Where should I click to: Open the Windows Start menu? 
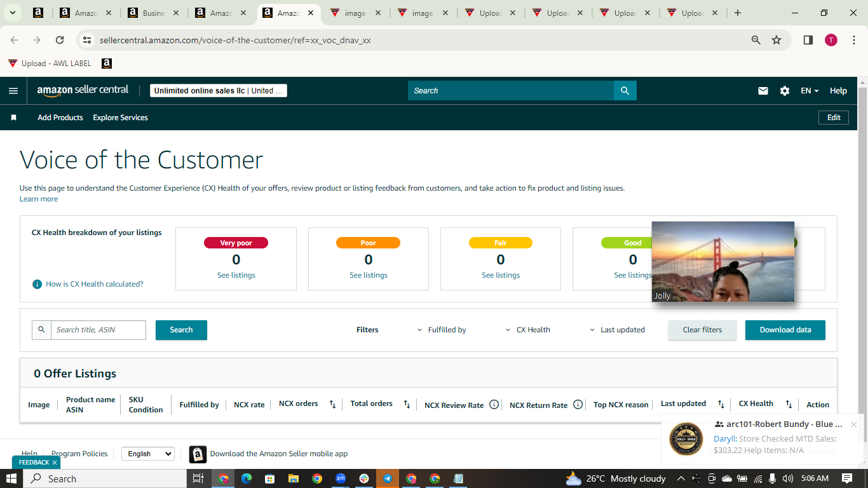click(x=11, y=478)
